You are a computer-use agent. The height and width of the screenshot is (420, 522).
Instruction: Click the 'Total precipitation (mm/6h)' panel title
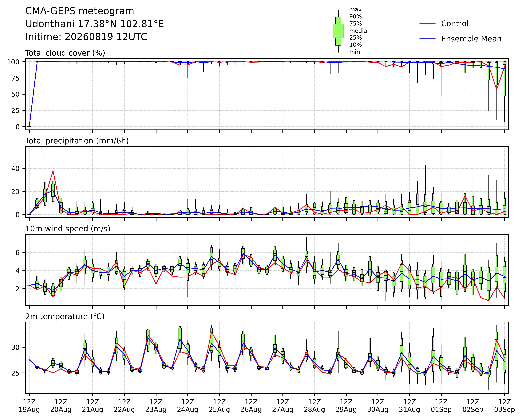77,141
